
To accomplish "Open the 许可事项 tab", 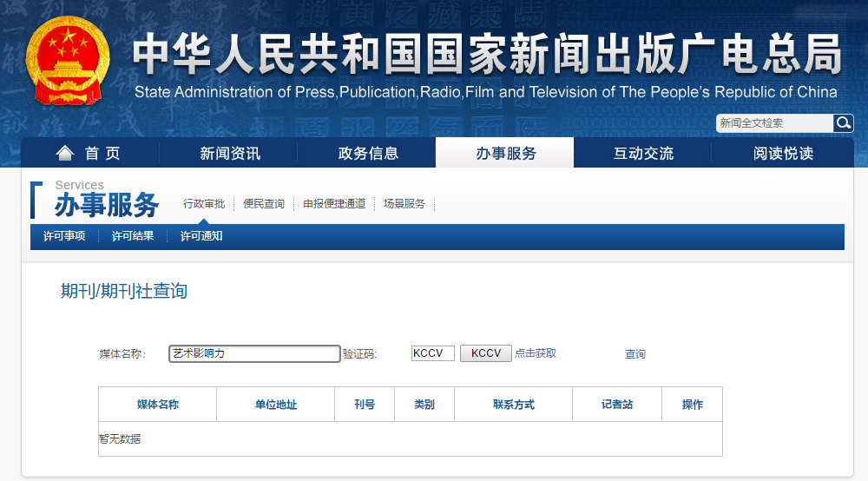I will [64, 236].
